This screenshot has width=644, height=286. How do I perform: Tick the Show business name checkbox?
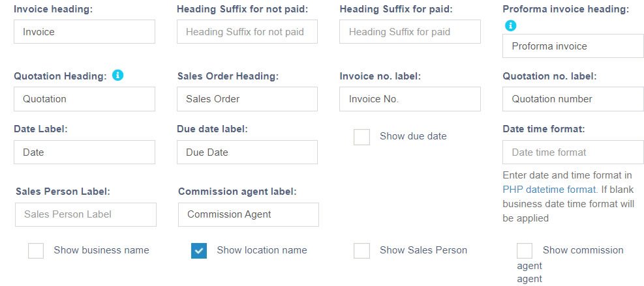[x=36, y=251]
